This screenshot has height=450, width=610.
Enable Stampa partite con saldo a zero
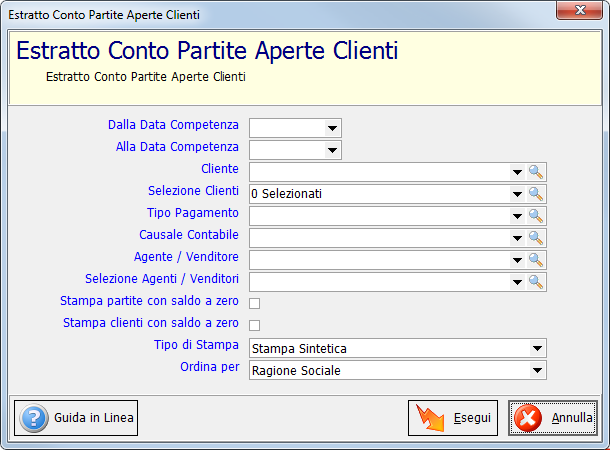pos(254,303)
